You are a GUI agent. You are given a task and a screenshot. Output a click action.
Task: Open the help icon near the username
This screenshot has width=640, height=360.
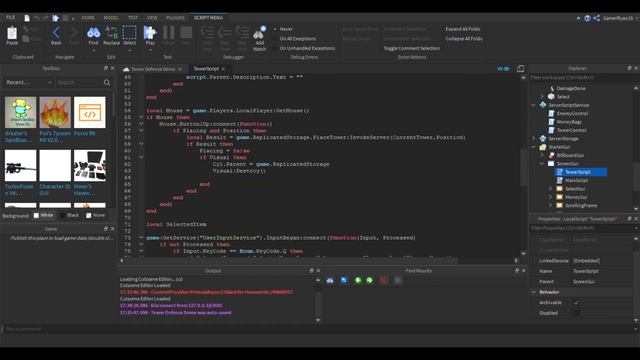pos(587,18)
